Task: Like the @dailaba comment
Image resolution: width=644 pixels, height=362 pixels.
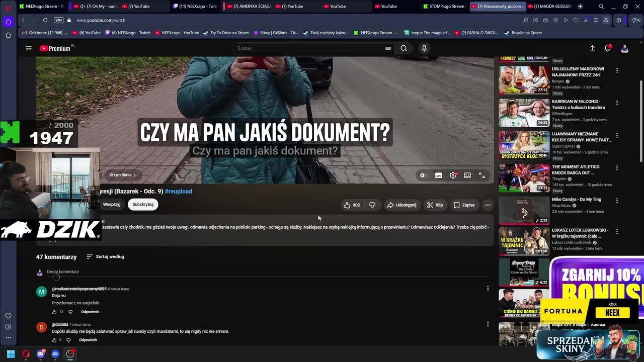Action: 54,340
